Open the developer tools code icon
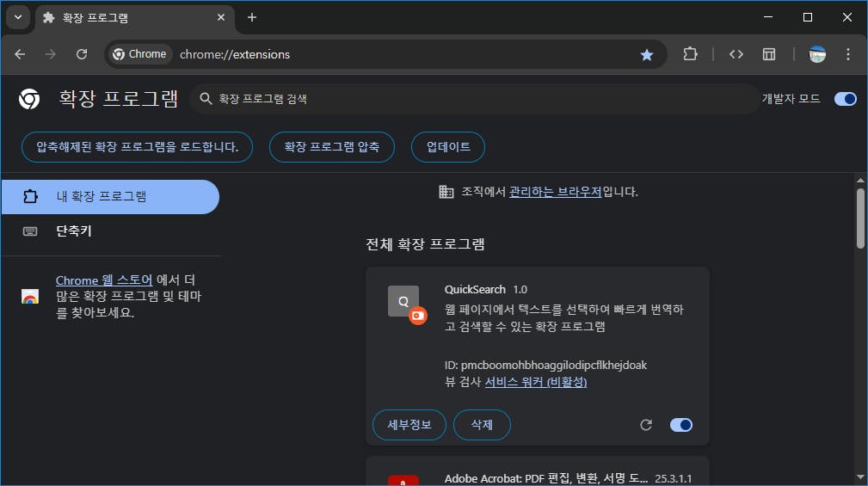The width and height of the screenshot is (868, 486). pos(736,54)
